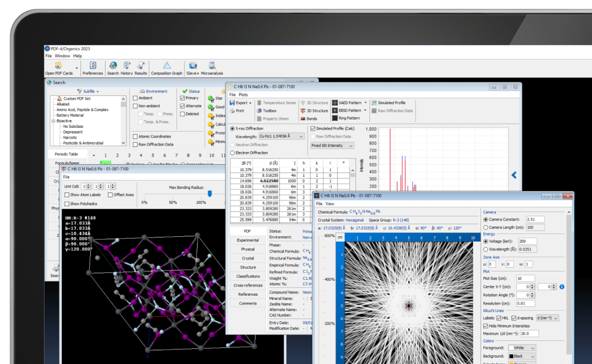Switch to the Crystal tab
The width and height of the screenshot is (592, 364).
click(x=247, y=258)
